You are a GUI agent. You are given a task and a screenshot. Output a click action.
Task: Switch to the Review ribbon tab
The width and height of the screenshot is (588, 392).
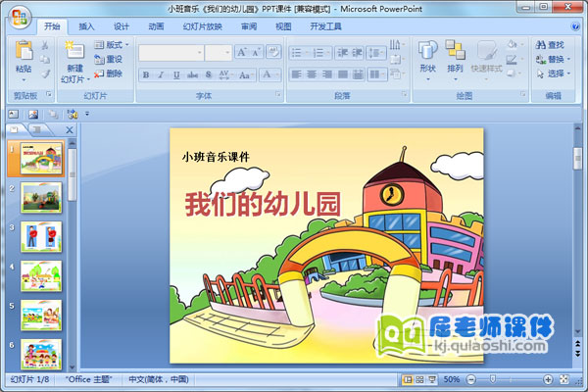pos(249,26)
